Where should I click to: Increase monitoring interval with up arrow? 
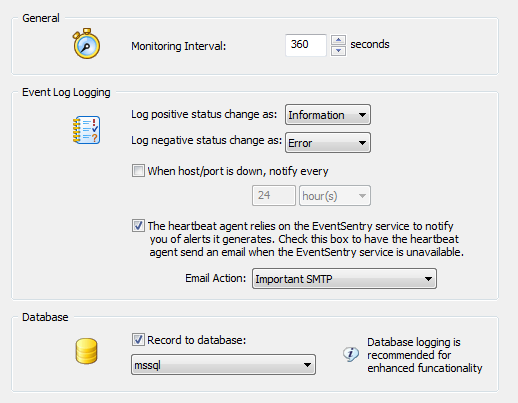tap(338, 40)
